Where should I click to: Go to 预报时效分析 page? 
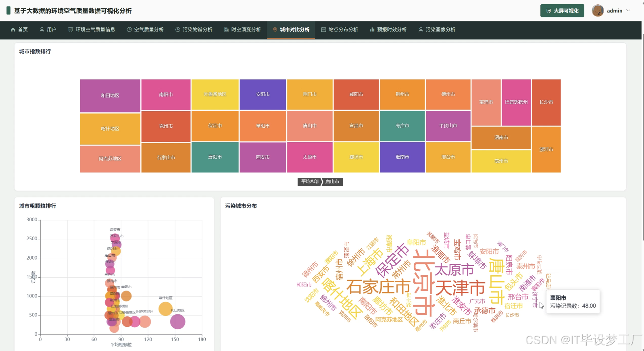[388, 30]
